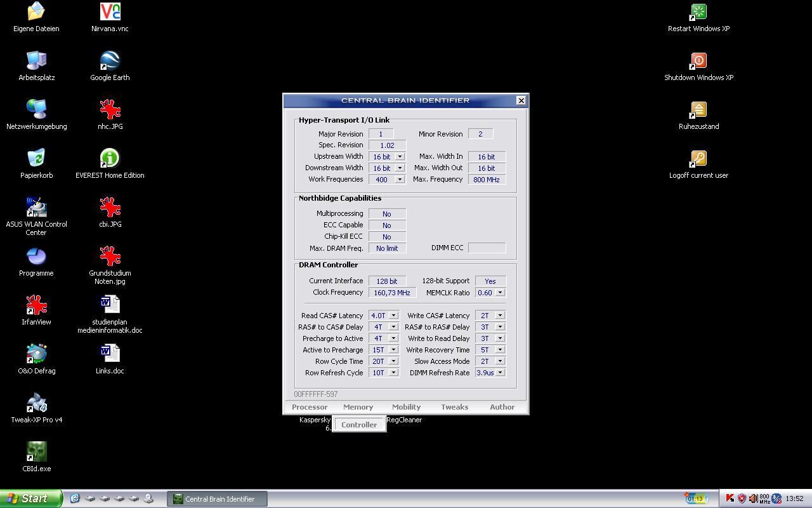The image size is (812, 508).
Task: Select Shutdown Windows XP shortcut
Action: [x=698, y=66]
